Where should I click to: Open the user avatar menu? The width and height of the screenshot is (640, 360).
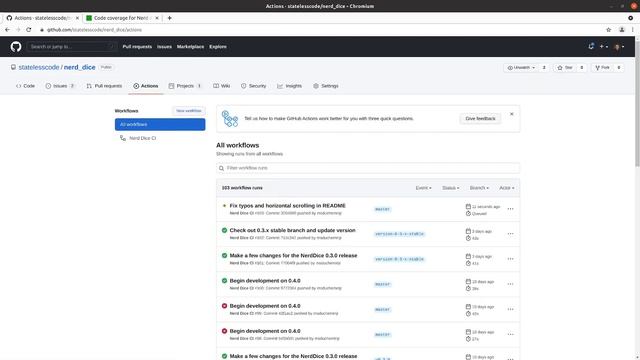tap(619, 47)
